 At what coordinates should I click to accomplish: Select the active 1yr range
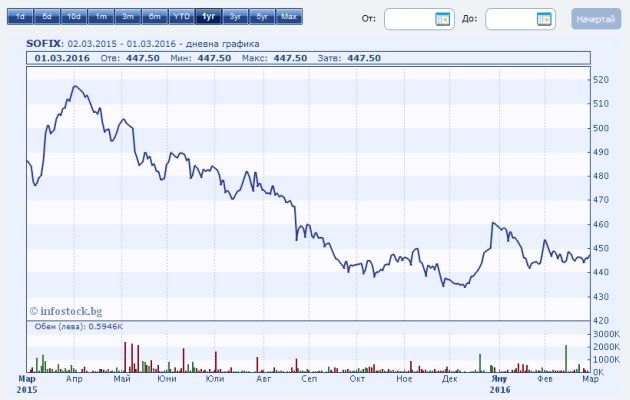207,18
